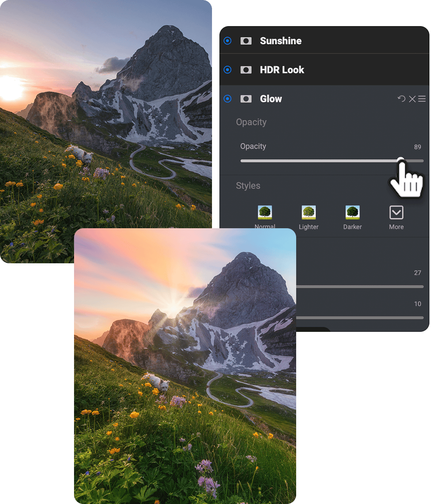Screen dimensions: 431x504
Task: Remove the Glow filter with the X icon
Action: [x=412, y=99]
